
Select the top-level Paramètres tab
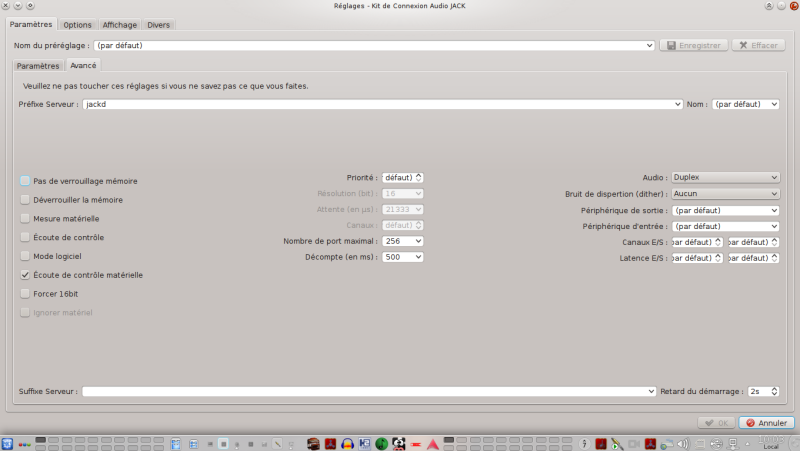[x=31, y=24]
